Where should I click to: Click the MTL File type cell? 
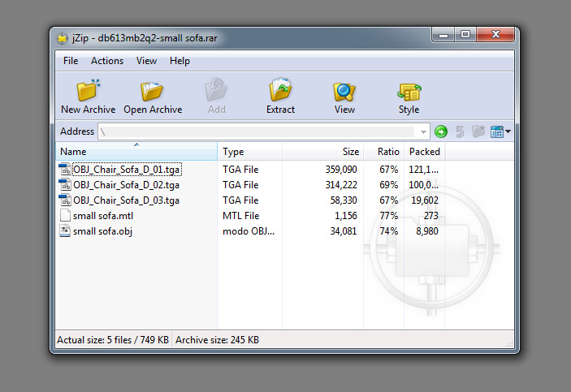[x=240, y=216]
